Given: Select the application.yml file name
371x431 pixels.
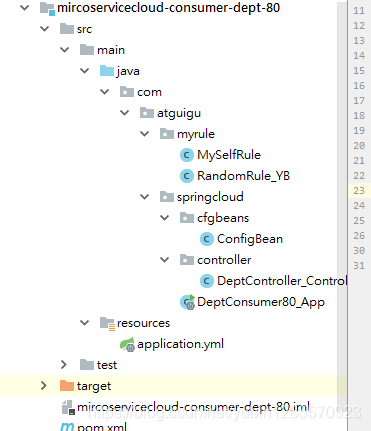Looking at the screenshot, I should pyautogui.click(x=180, y=344).
